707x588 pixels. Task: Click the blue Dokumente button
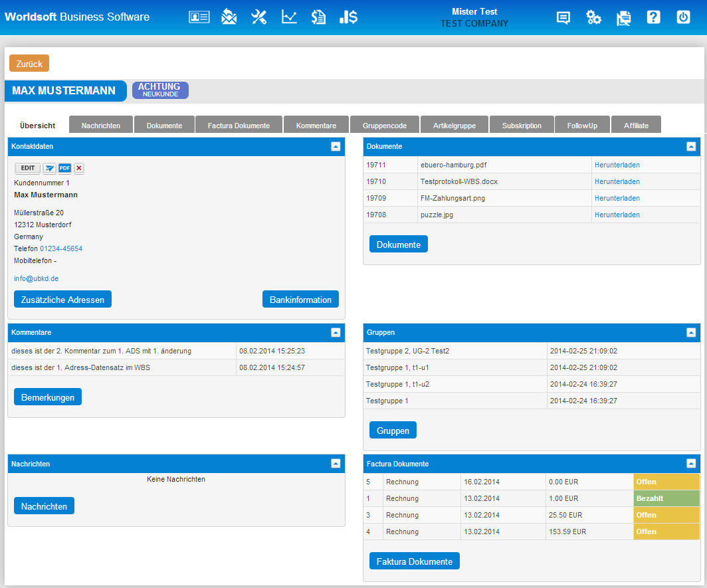[x=399, y=245]
